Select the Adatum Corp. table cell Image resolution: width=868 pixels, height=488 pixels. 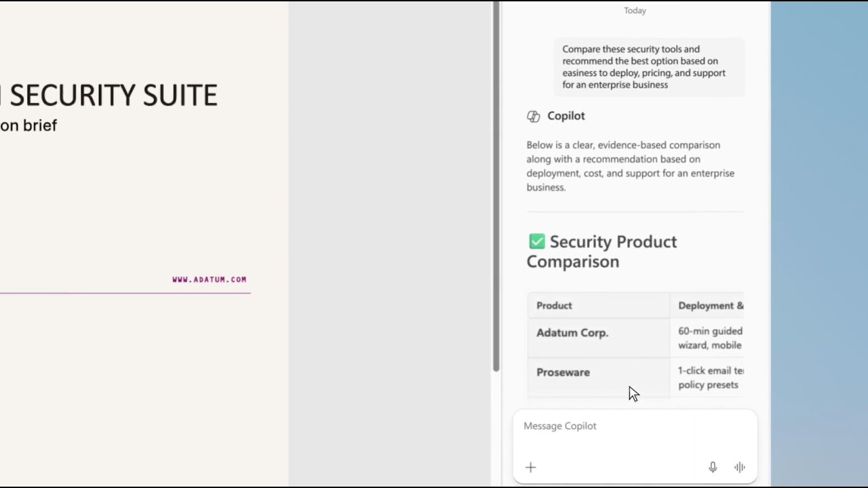[598, 338]
